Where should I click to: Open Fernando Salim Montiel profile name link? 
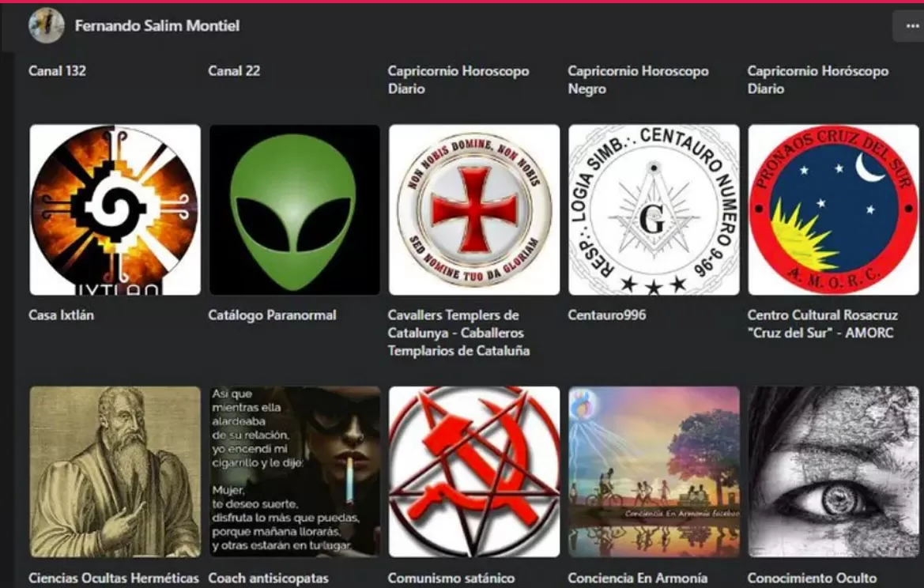tap(157, 26)
